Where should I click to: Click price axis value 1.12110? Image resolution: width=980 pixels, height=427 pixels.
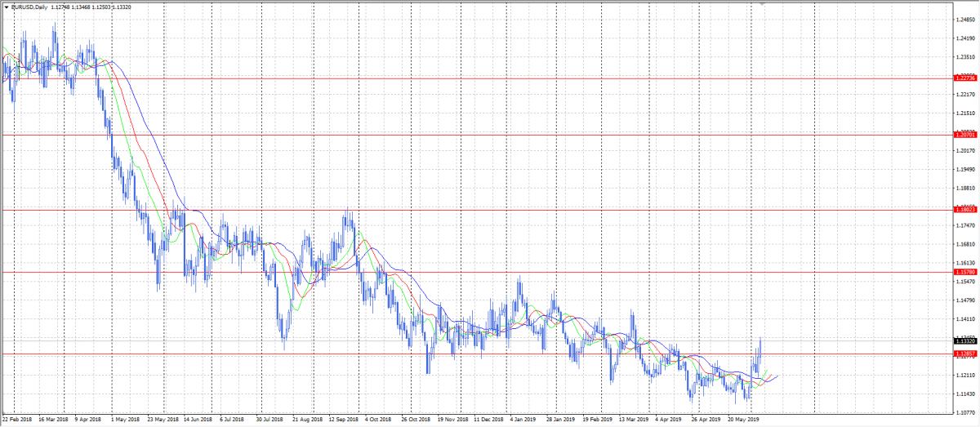click(967, 375)
